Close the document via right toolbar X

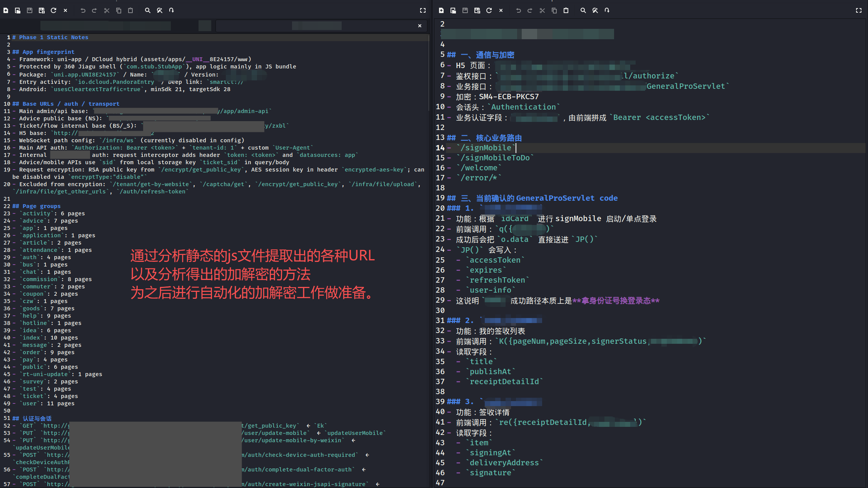tap(501, 10)
